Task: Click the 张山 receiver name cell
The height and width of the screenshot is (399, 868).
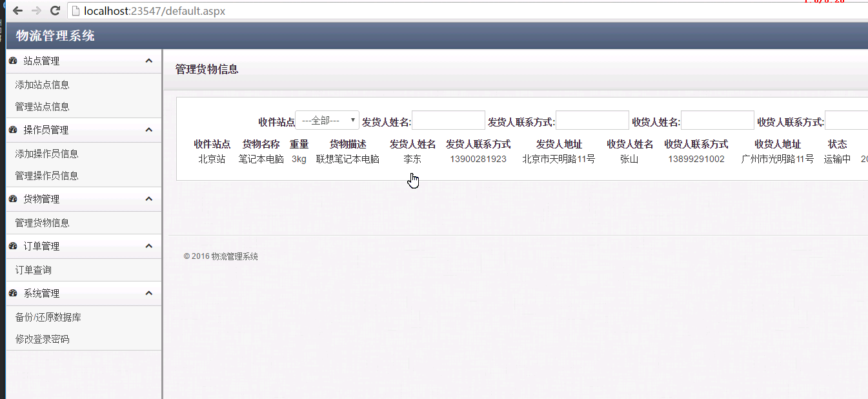Action: [629, 159]
